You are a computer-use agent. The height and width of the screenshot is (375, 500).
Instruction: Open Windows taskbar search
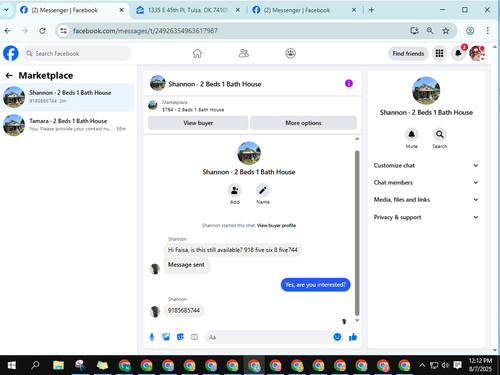point(35,365)
